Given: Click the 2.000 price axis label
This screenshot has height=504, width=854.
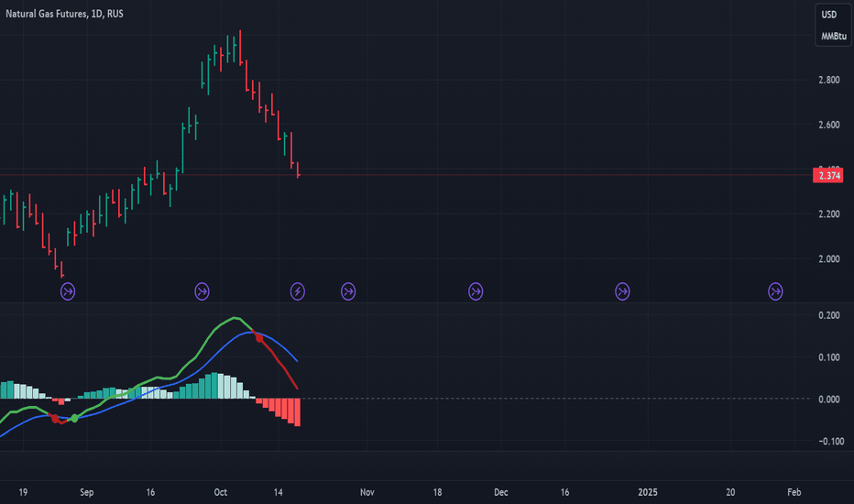Looking at the screenshot, I should (829, 258).
